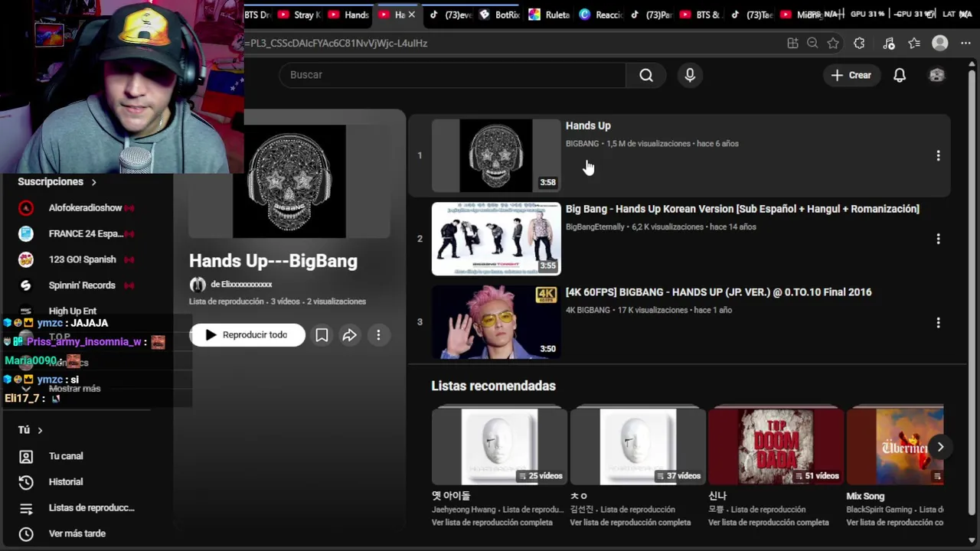Share the playlist using the arrow icon
Screen dimensions: 980x551
tap(350, 335)
